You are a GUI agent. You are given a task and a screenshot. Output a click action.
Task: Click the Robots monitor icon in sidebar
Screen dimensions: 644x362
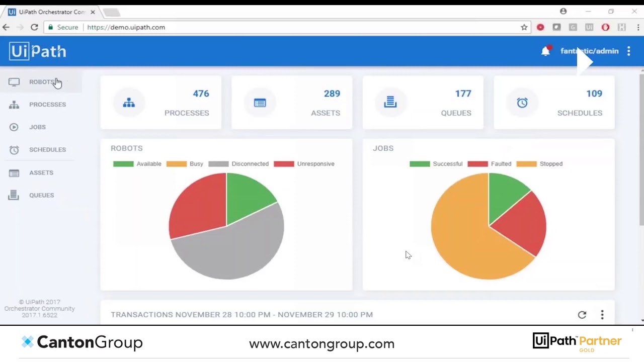(14, 82)
